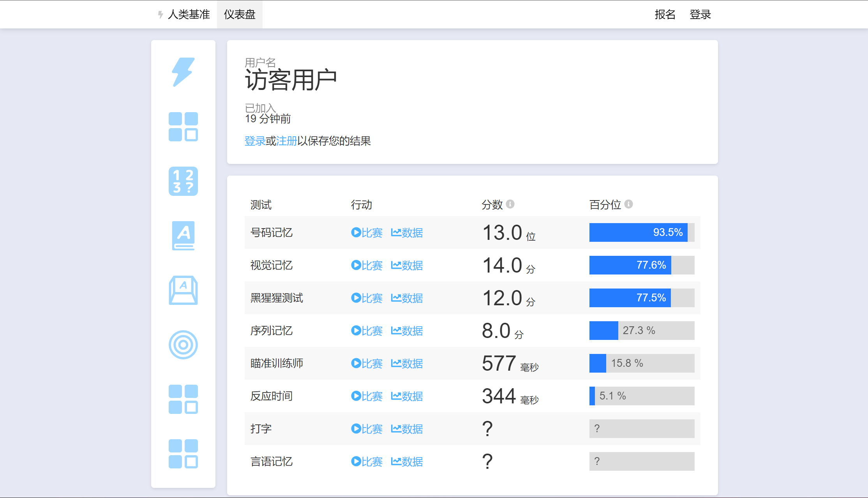View 数据 for 打字
868x498 pixels.
click(407, 429)
